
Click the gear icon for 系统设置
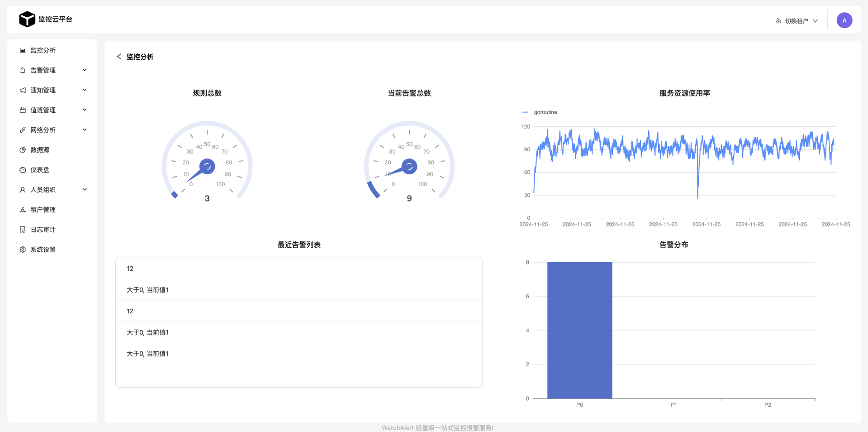(x=23, y=250)
